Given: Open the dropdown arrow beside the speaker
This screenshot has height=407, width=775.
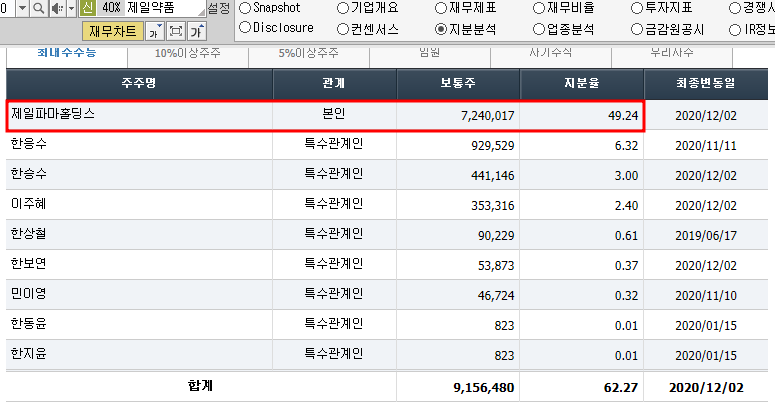Looking at the screenshot, I should coord(71,8).
